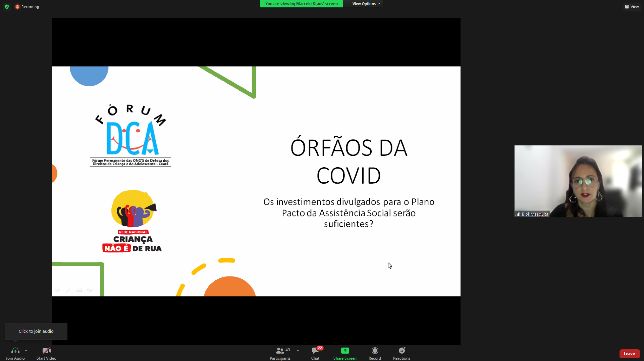
Task: Click the Recording indicator
Action: 27,7
